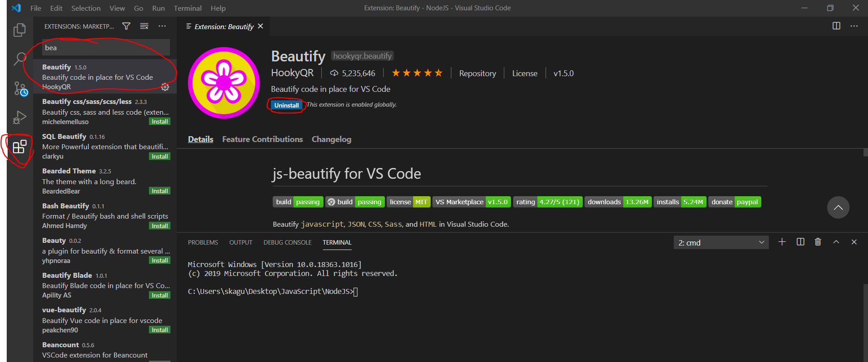Split the terminal panel
Viewport: 868px width, 362px height.
(x=800, y=242)
